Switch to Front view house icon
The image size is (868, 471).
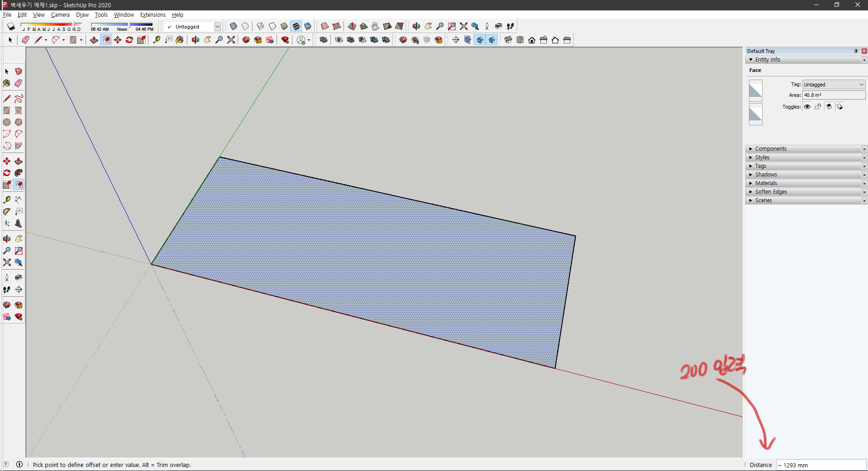coord(532,40)
